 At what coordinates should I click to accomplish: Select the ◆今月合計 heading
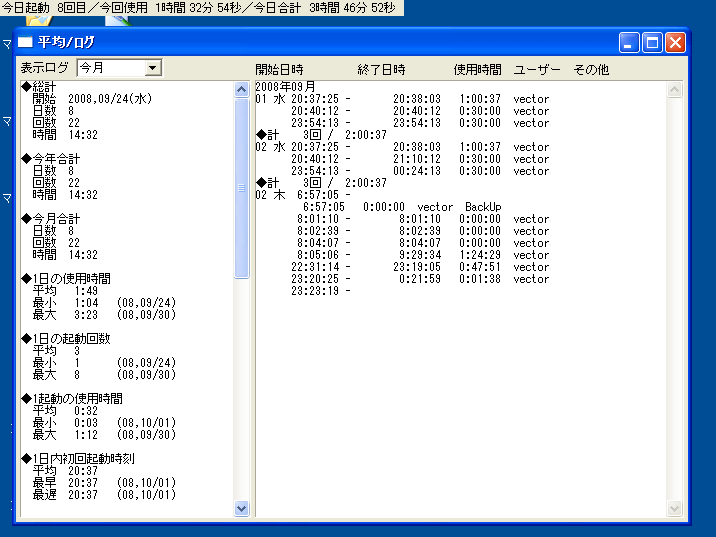click(x=51, y=218)
